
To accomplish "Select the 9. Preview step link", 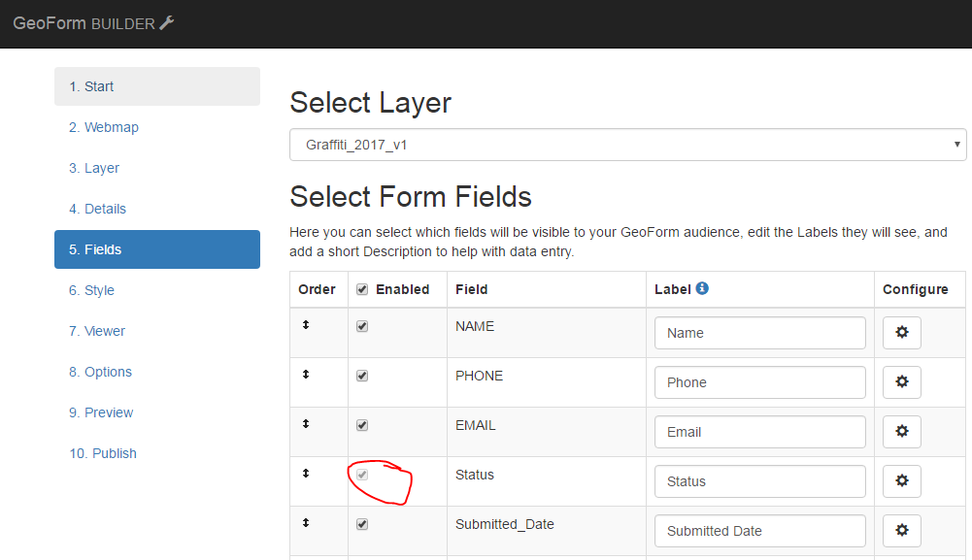I will click(101, 412).
